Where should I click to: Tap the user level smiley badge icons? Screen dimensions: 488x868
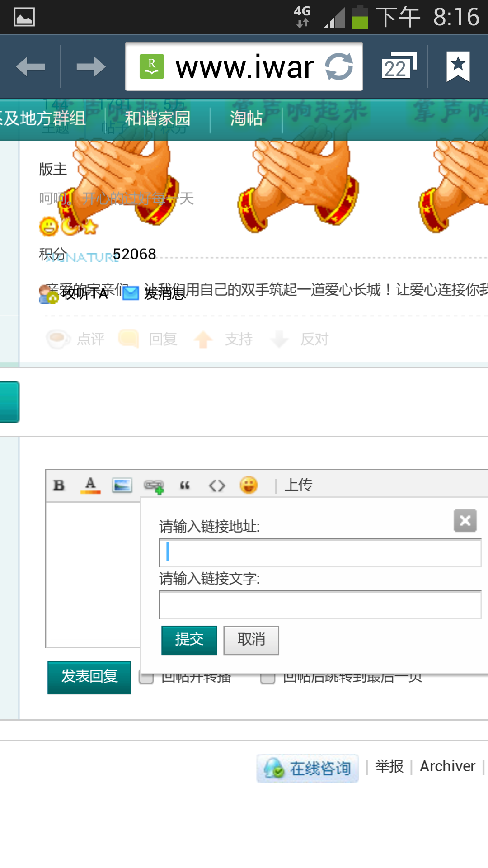[x=68, y=226]
